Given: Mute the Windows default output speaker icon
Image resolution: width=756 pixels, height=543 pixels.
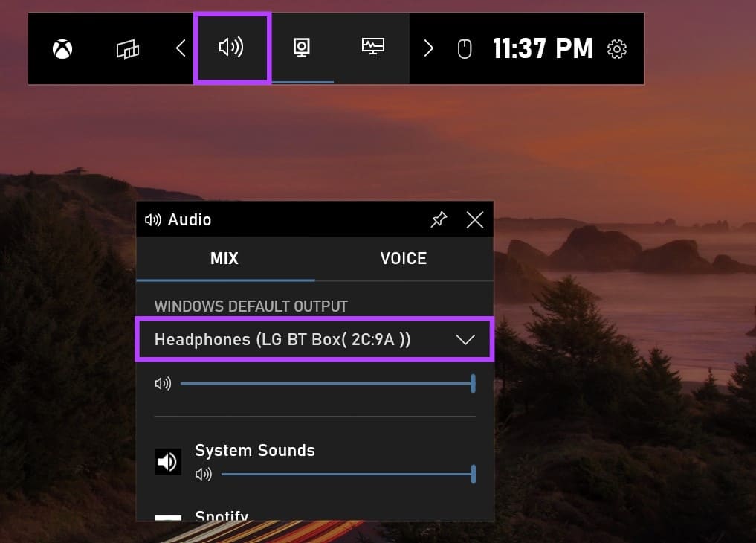Looking at the screenshot, I should click(x=162, y=384).
